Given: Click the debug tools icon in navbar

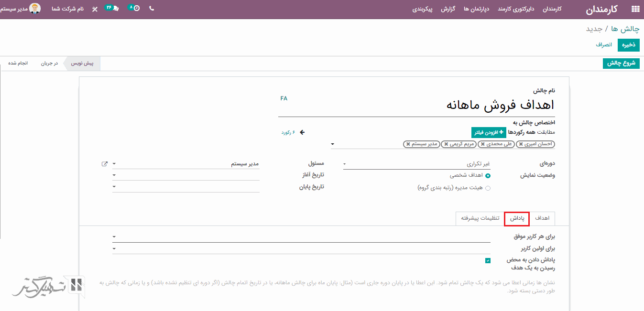Looking at the screenshot, I should pos(95,9).
